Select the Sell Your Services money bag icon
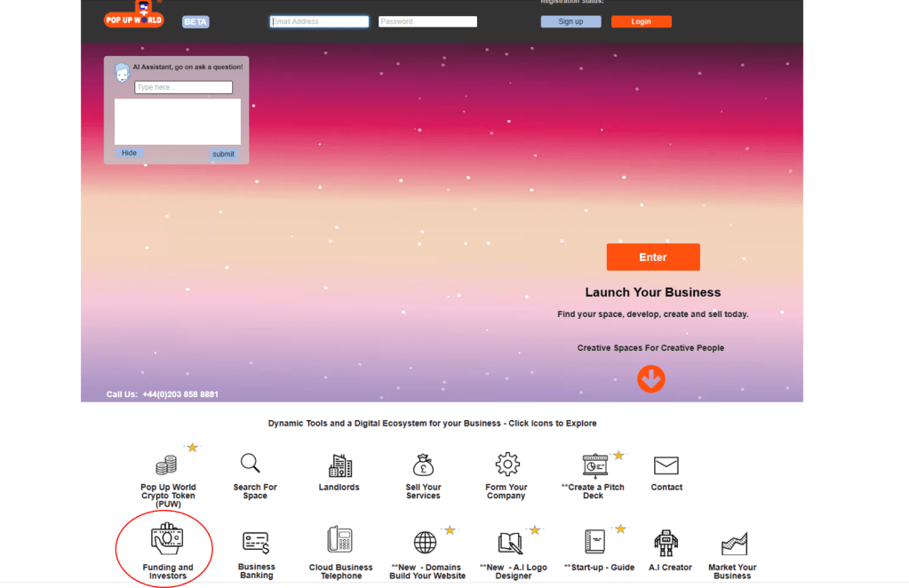The height and width of the screenshot is (588, 909). point(423,465)
